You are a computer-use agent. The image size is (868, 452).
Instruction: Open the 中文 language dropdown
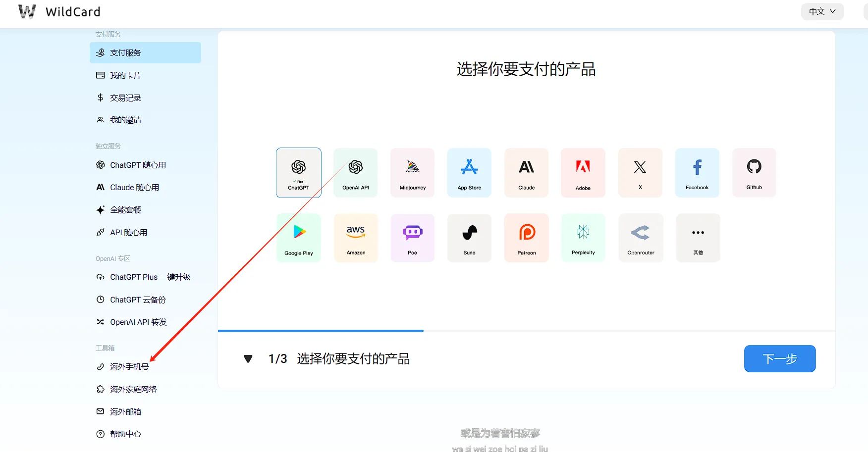[822, 11]
